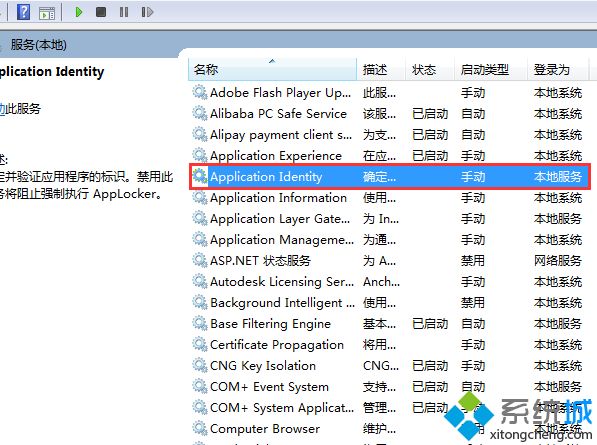This screenshot has width=597, height=445.
Task: Click 本地服务 logon of Application Identity row
Action: (558, 176)
